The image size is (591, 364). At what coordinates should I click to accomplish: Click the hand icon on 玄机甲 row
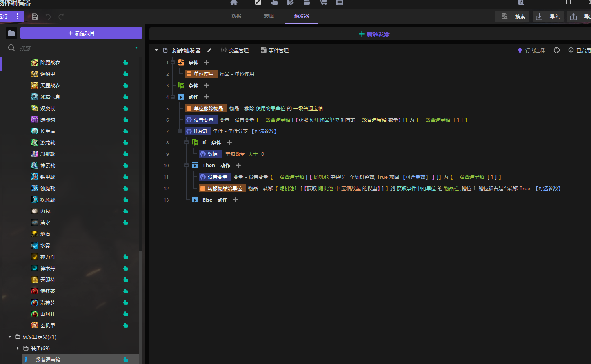coord(126,325)
